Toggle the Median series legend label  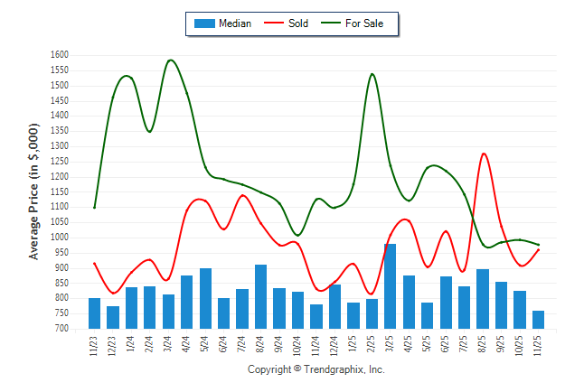click(235, 23)
